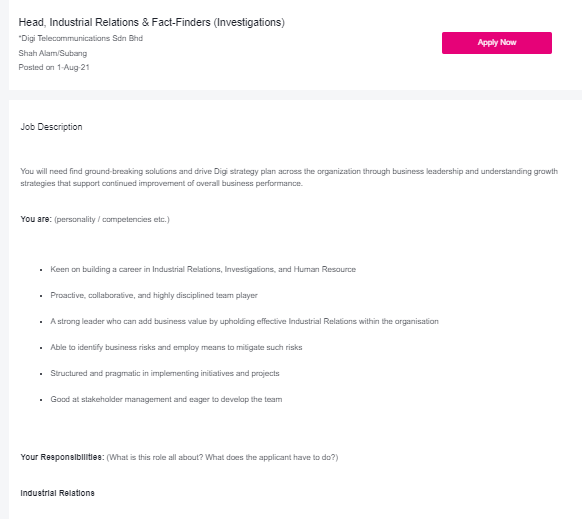Click the strong leader bullet point

click(x=244, y=321)
